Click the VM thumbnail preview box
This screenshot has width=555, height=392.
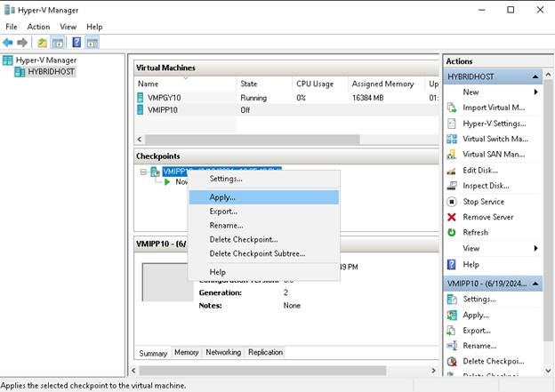click(167, 282)
